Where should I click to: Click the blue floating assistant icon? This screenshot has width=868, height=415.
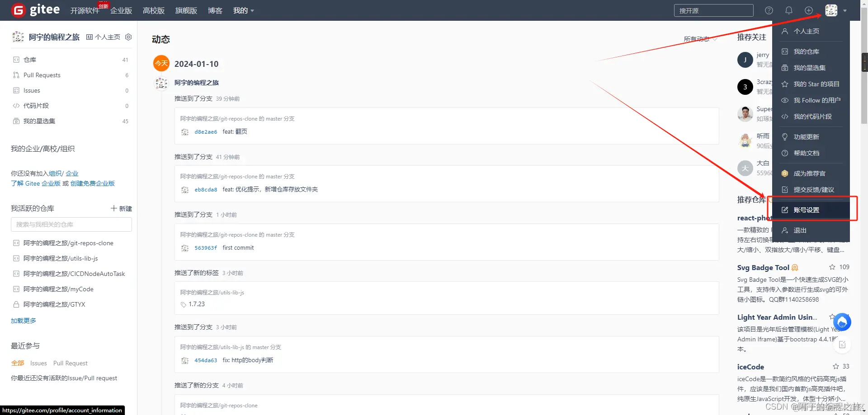(x=842, y=322)
